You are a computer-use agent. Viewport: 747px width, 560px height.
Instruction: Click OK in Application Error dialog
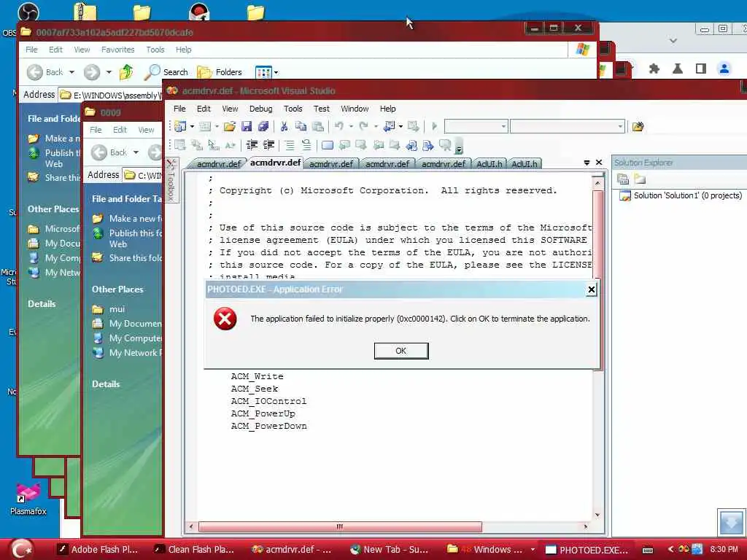[x=401, y=351]
